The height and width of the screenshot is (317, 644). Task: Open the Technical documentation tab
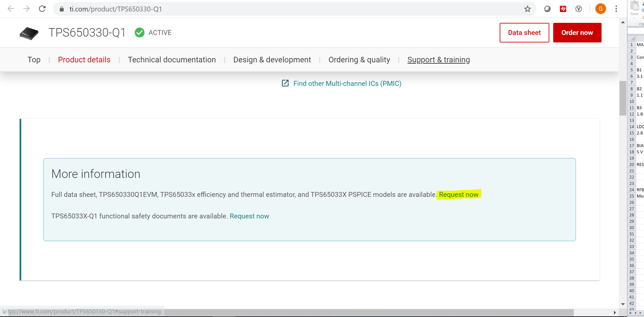point(172,60)
